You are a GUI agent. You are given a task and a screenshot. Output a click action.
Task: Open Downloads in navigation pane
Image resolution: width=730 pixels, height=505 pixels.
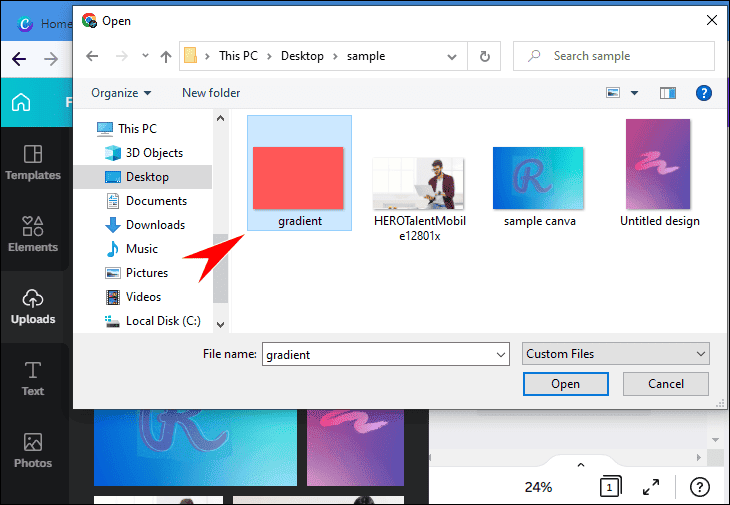click(x=145, y=225)
